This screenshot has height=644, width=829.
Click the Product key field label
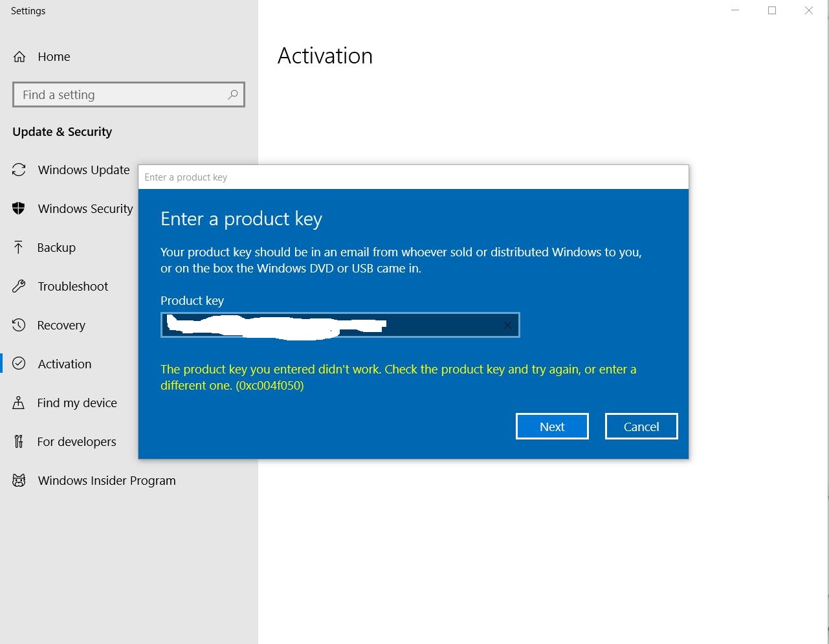pyautogui.click(x=192, y=301)
